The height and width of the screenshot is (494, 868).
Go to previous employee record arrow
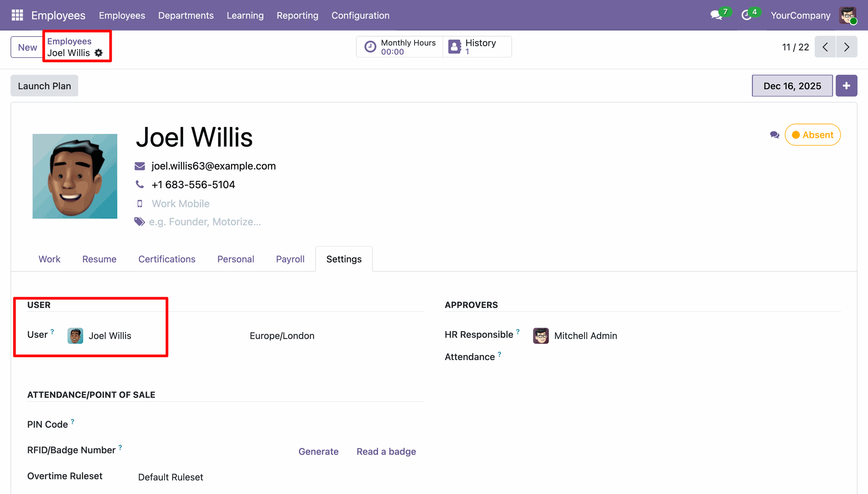(825, 47)
